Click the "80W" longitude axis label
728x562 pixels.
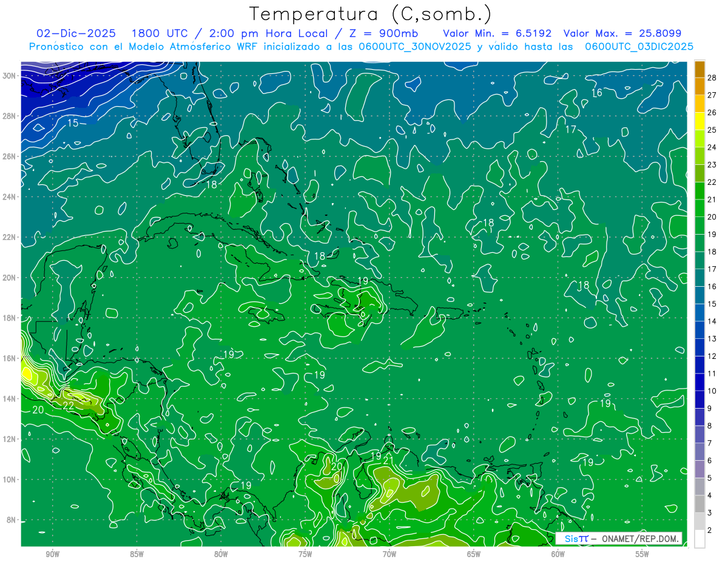coord(221,554)
